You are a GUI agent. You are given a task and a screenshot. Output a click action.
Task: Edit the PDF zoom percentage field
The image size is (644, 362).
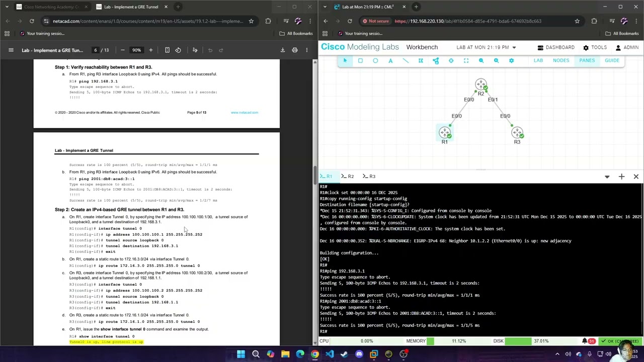click(x=136, y=50)
